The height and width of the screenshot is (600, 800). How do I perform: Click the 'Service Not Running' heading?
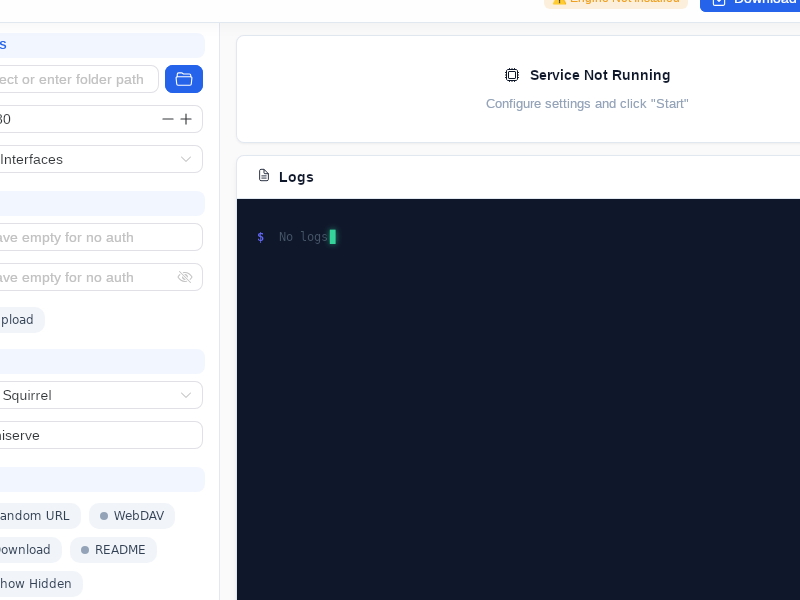600,75
